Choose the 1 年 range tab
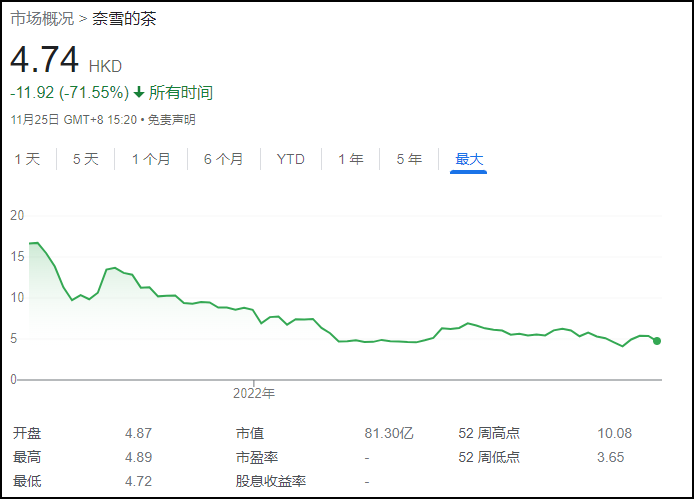This screenshot has height=499, width=694. click(351, 159)
